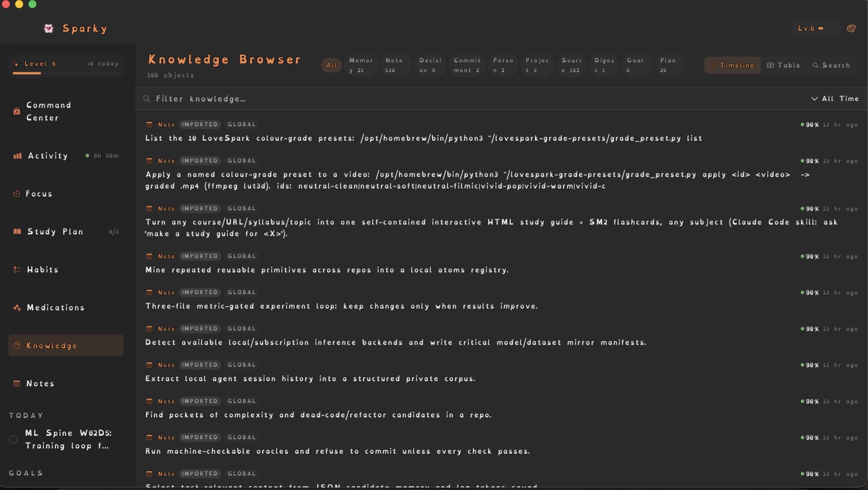This screenshot has height=490, width=868.
Task: Filter by Project 3 chip
Action: click(x=537, y=65)
